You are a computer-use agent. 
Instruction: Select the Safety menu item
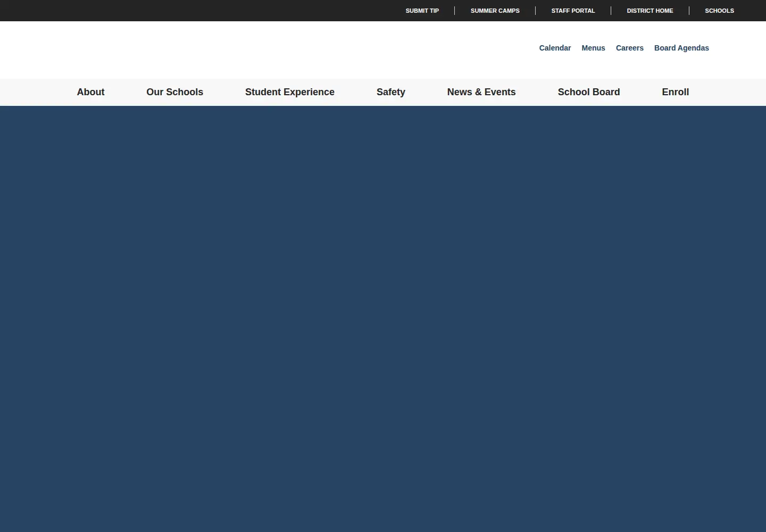(x=391, y=92)
